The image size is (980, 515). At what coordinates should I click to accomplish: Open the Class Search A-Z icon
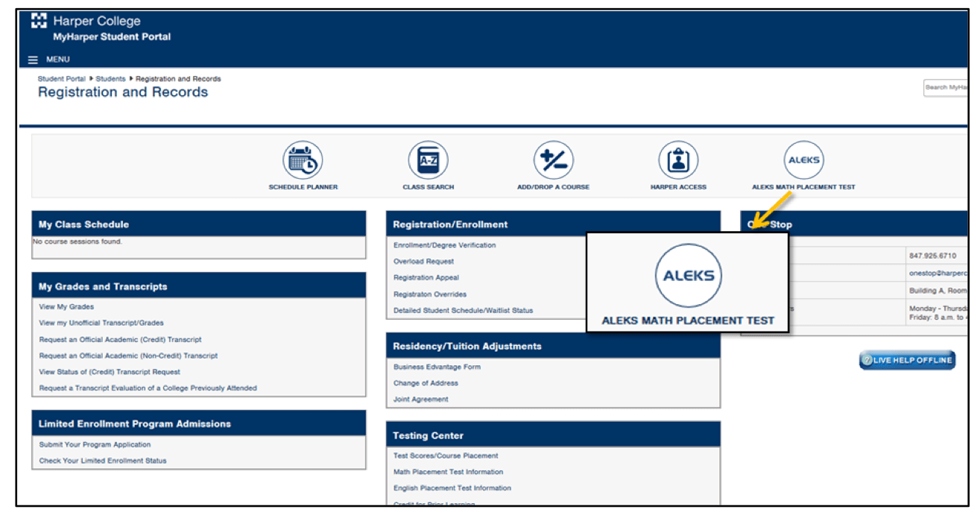pos(428,160)
